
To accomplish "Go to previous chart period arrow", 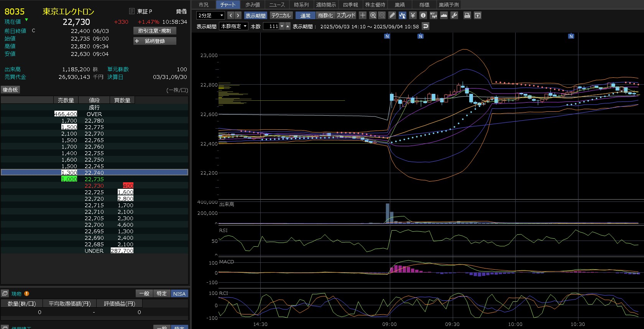I will 231,15.
